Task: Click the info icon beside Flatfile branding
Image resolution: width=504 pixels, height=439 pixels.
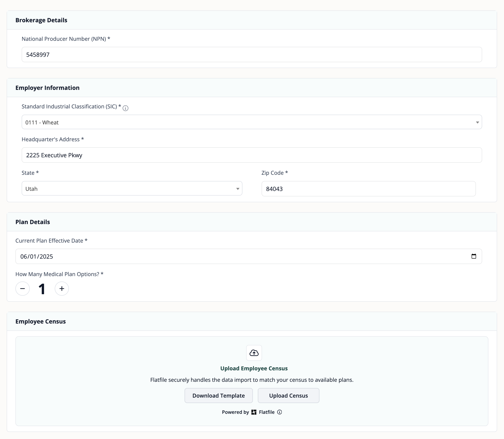Action: [279, 412]
